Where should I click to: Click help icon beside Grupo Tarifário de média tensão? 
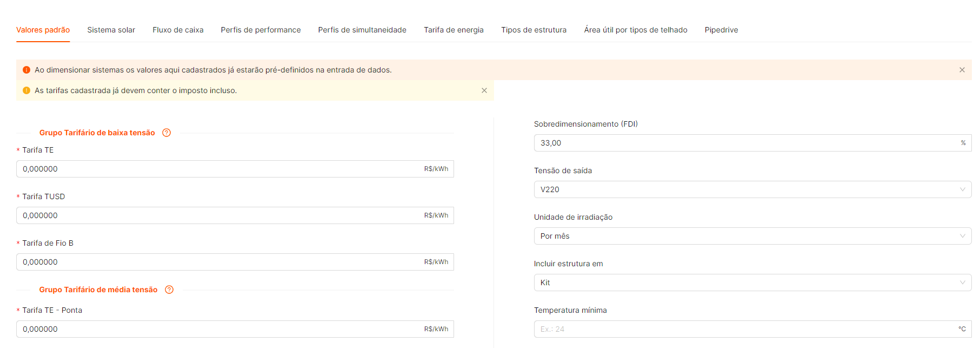(169, 290)
